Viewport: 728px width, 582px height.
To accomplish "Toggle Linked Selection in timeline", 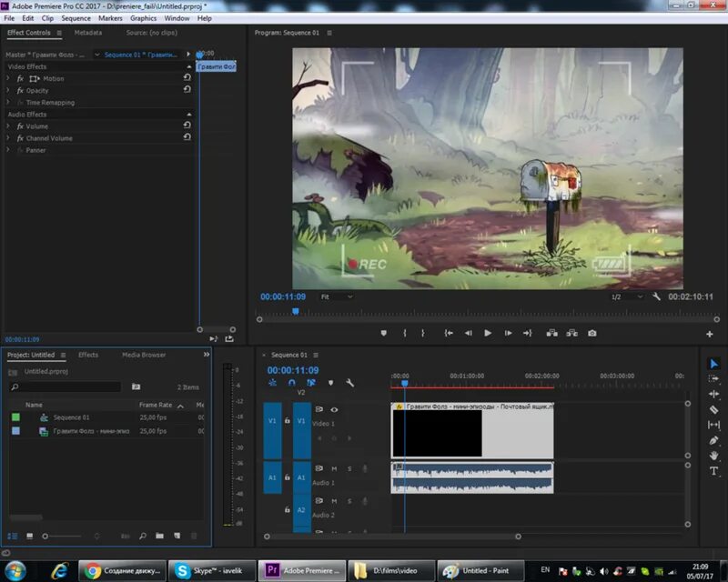I will point(311,383).
